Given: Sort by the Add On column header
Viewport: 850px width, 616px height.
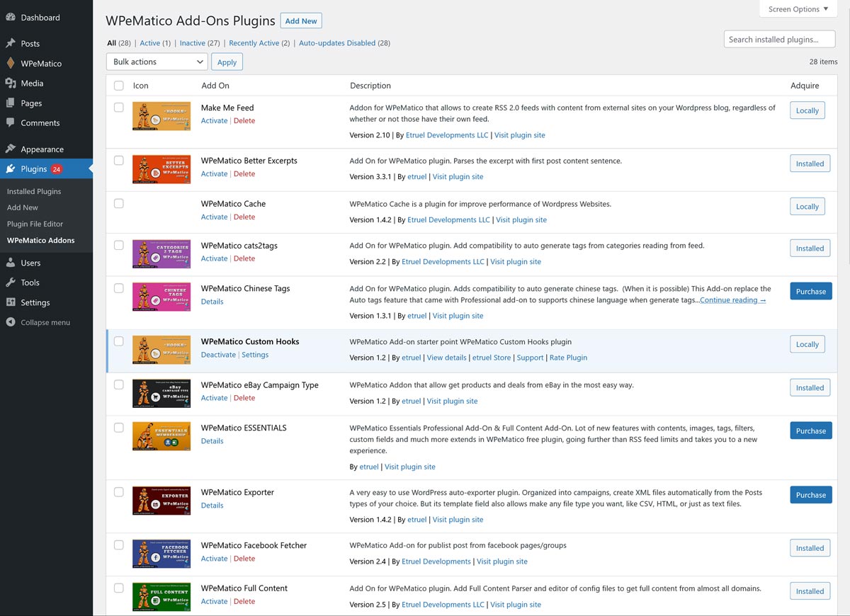Looking at the screenshot, I should tap(215, 86).
